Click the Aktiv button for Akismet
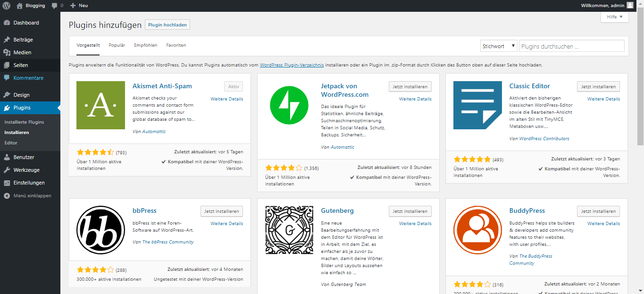The width and height of the screenshot is (644, 294). (x=234, y=86)
